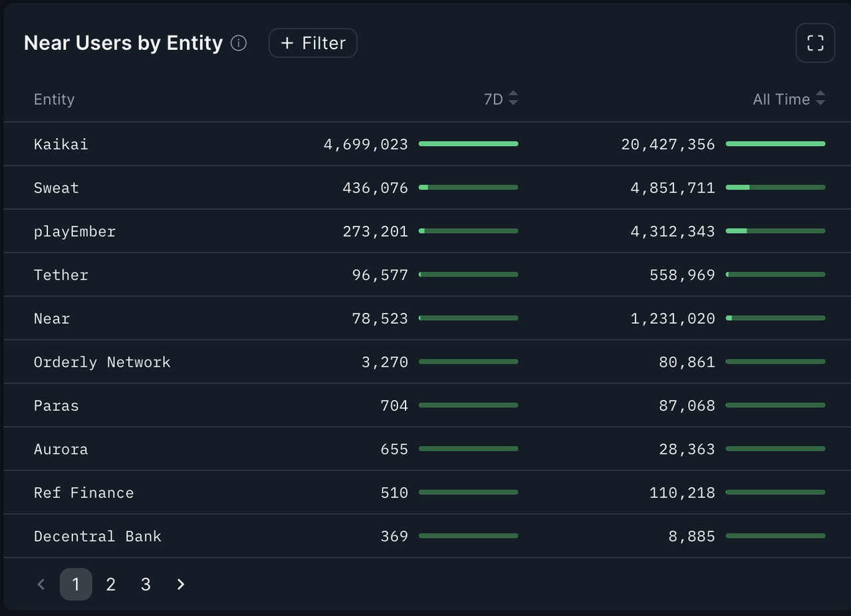The height and width of the screenshot is (616, 851).
Task: Expand the table to fullscreen
Action: point(815,43)
